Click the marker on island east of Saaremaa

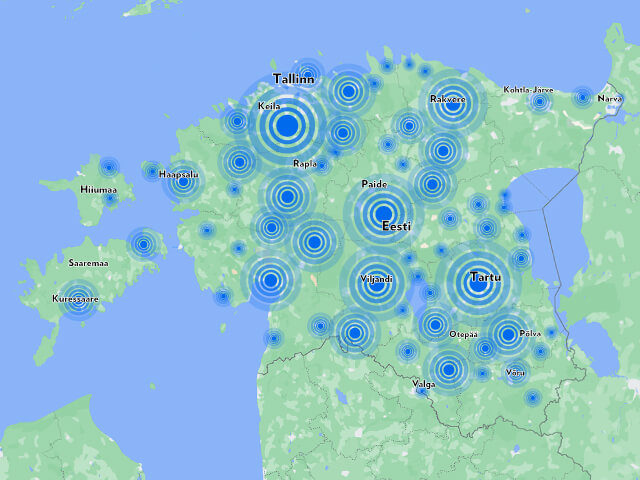tap(143, 244)
